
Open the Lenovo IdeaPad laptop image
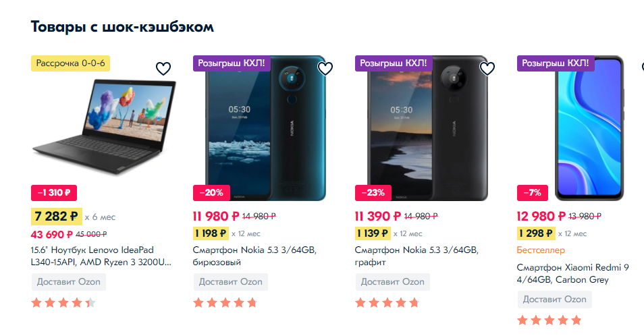(x=105, y=128)
